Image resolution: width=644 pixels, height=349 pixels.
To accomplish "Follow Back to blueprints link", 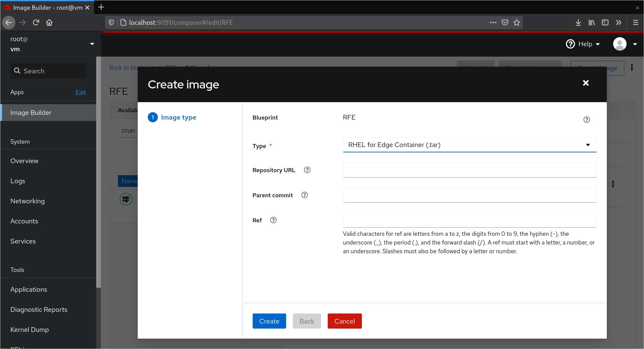I will pos(123,68).
